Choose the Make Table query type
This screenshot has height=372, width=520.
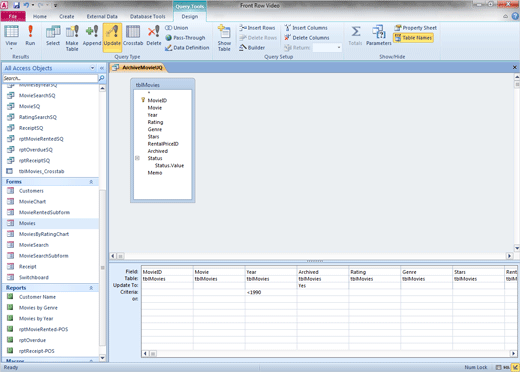[x=72, y=38]
